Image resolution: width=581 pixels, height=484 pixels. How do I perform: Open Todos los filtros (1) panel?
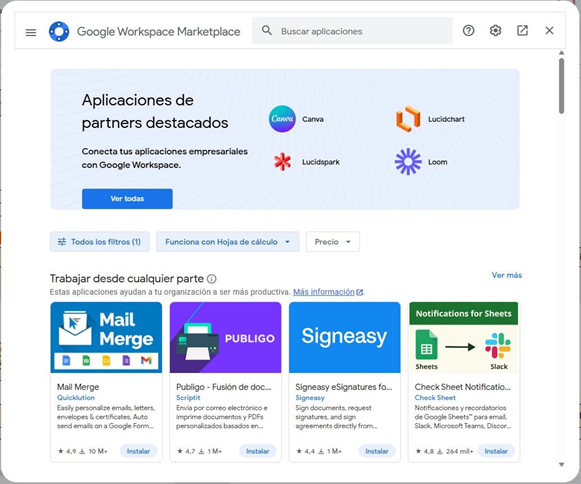click(100, 242)
